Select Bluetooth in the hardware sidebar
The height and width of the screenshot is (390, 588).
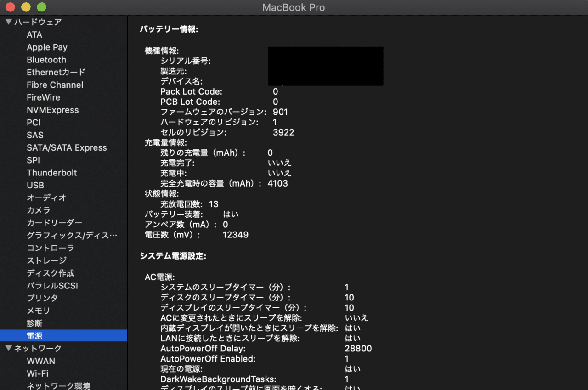(x=46, y=60)
